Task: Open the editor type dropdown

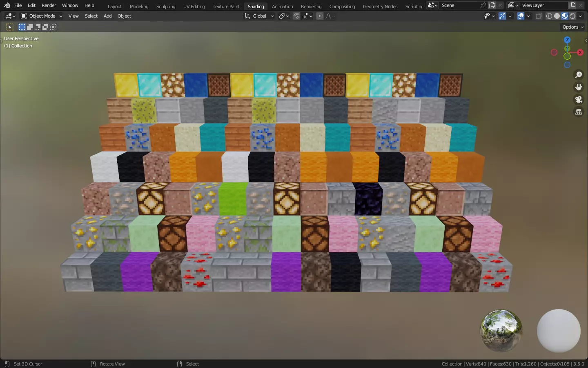Action: (10, 16)
